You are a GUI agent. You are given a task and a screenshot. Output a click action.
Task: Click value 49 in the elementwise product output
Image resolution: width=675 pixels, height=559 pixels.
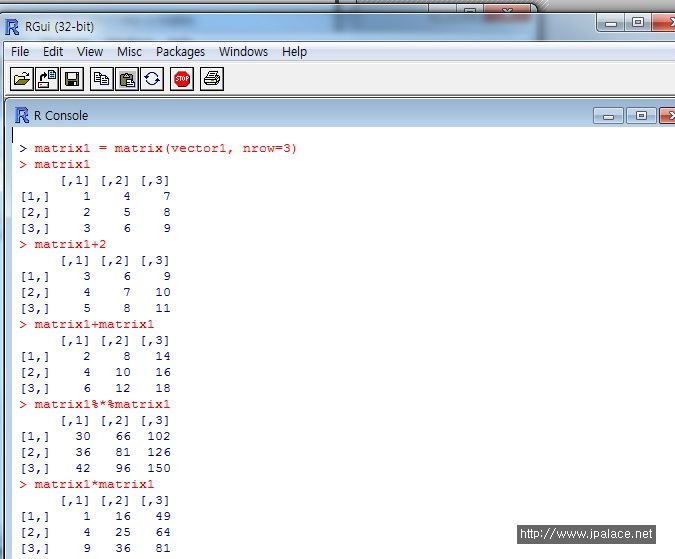163,516
